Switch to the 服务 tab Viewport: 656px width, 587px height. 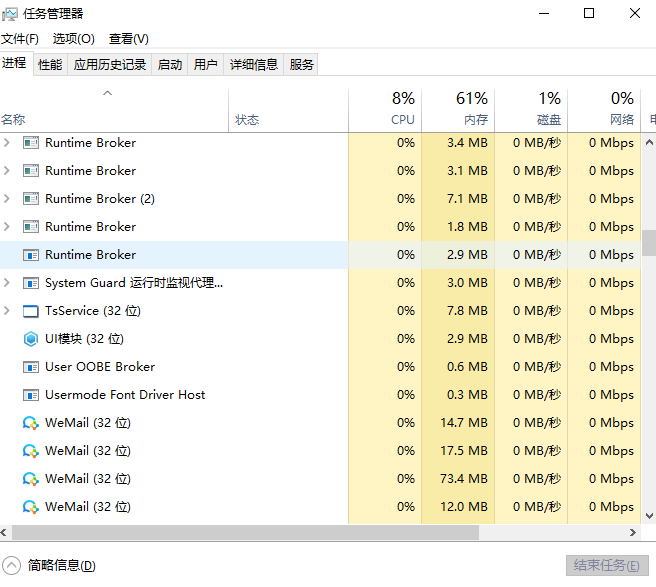click(301, 64)
